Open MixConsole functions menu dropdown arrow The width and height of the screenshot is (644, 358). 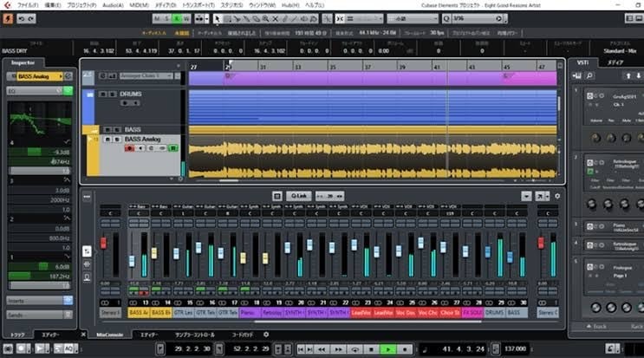(526, 196)
